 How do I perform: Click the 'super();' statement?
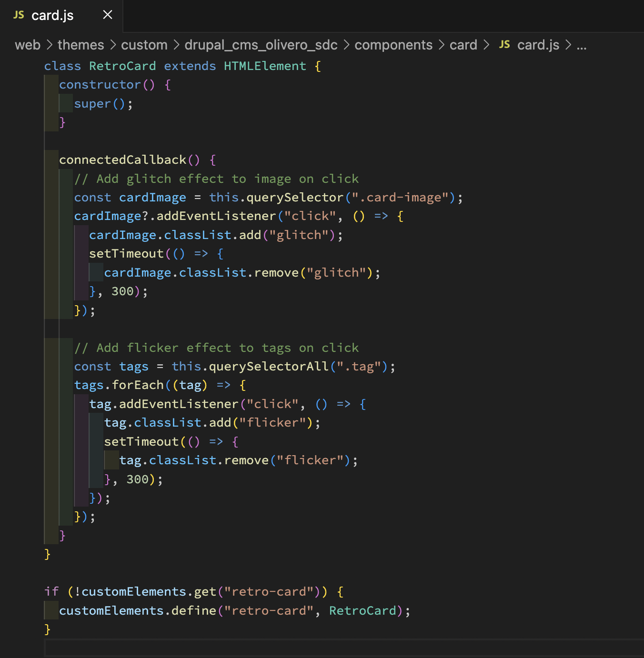[103, 104]
